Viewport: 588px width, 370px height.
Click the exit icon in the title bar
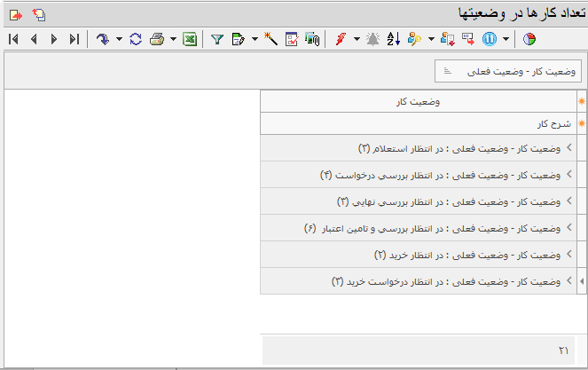16,14
